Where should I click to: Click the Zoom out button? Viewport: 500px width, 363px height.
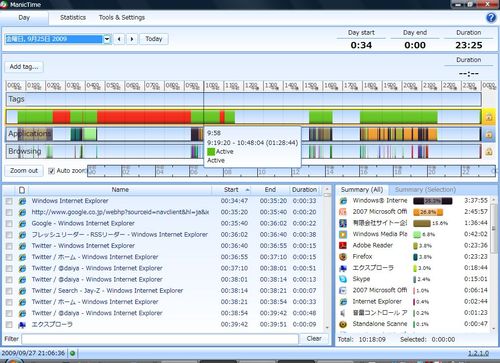[x=24, y=171]
